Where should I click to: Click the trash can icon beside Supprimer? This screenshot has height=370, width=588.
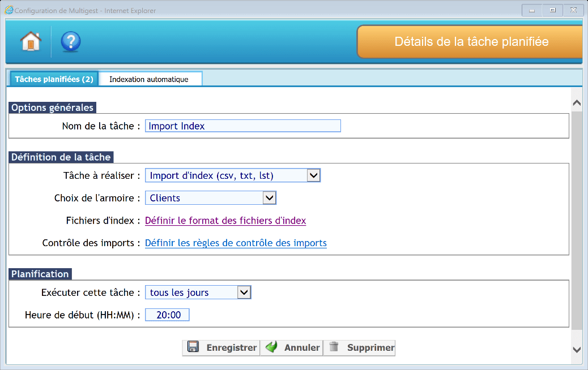[334, 347]
